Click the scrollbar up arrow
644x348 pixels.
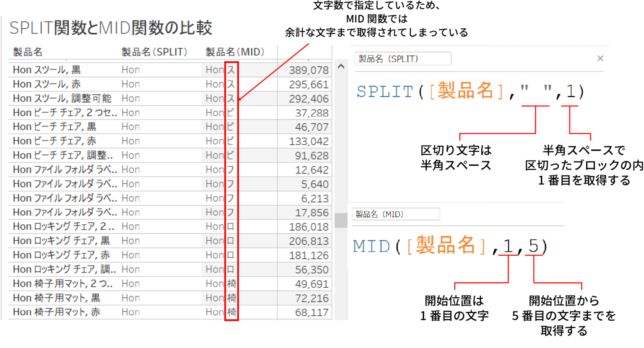pos(341,66)
